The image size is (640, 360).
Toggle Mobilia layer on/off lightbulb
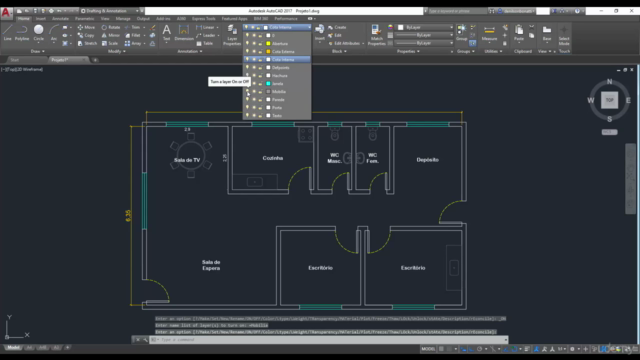(247, 91)
